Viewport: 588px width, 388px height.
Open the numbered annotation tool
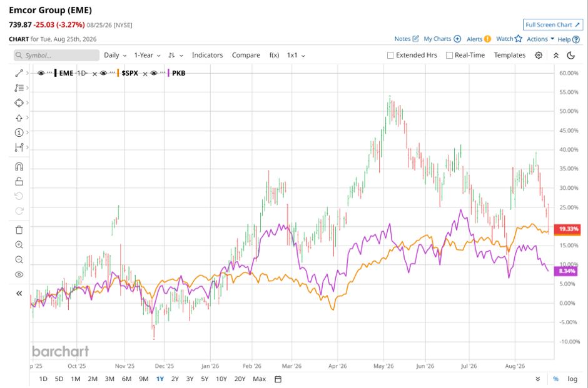tap(19, 132)
